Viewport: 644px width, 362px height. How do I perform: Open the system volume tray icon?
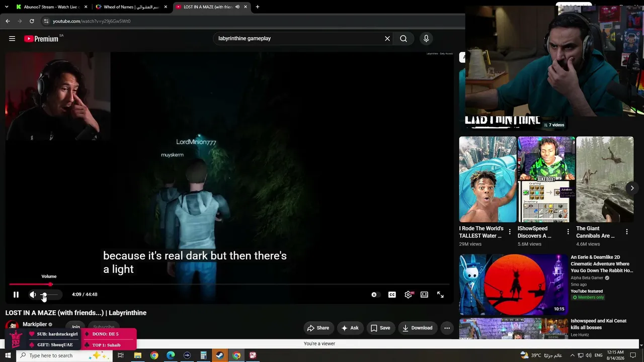point(589,355)
